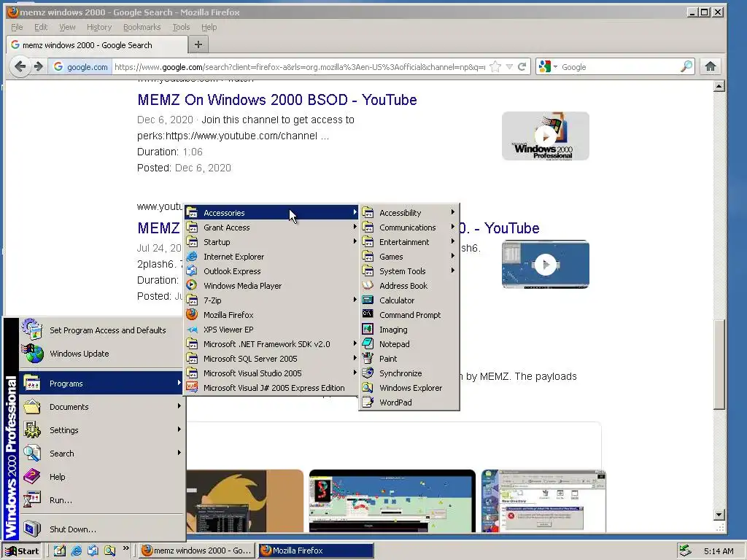Expand Grant Access submenu
The width and height of the screenshot is (747, 560).
[x=271, y=227]
